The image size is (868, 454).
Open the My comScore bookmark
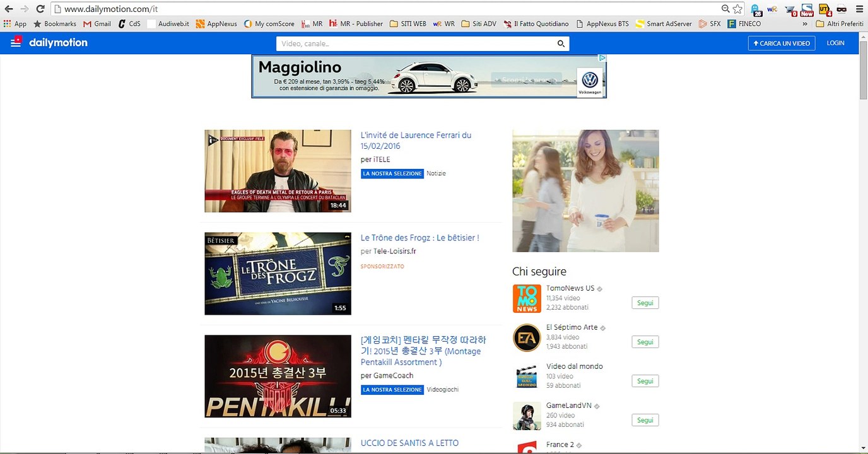269,24
